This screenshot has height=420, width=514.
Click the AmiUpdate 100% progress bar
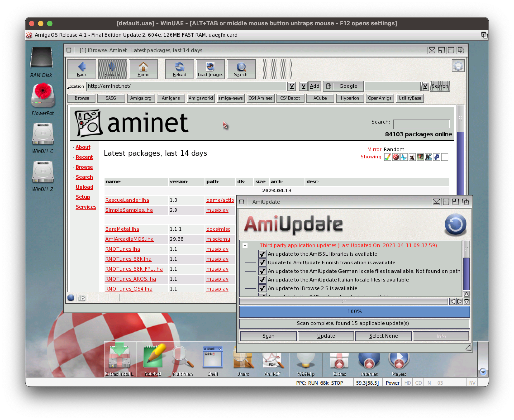coord(354,312)
